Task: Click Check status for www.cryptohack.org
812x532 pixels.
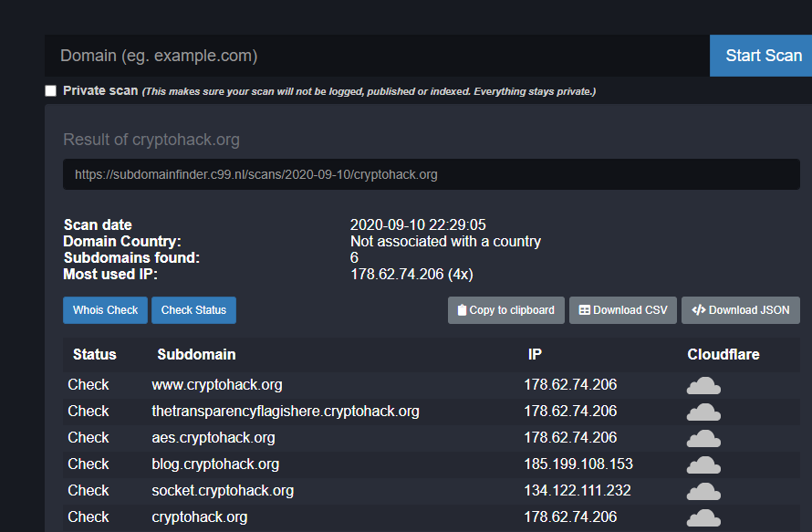Action: (x=88, y=385)
